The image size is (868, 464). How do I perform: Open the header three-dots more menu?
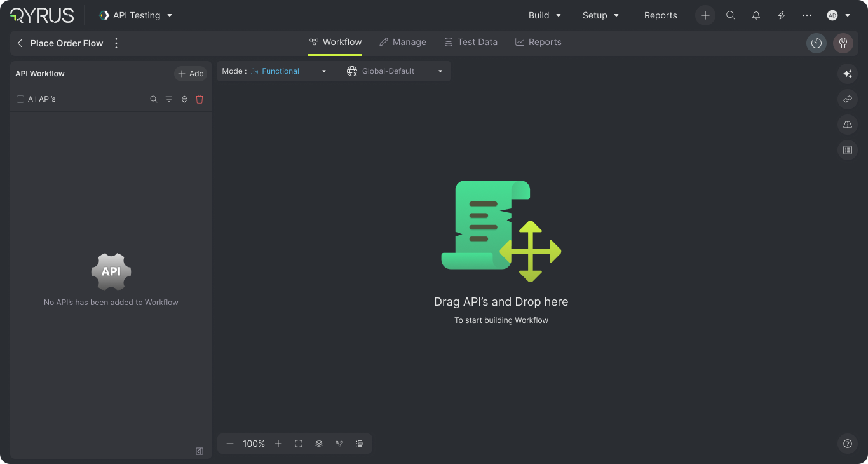tap(807, 15)
